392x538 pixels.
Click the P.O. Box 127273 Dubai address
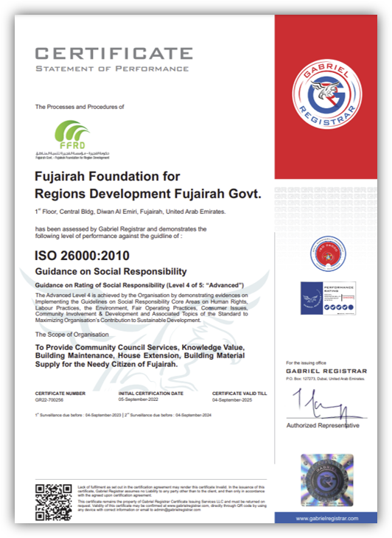tap(325, 379)
